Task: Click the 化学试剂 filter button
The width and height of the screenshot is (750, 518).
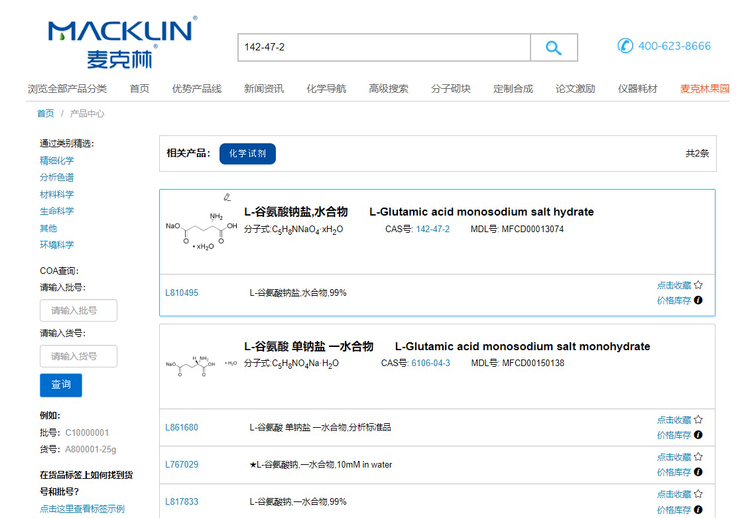Action: [x=247, y=153]
